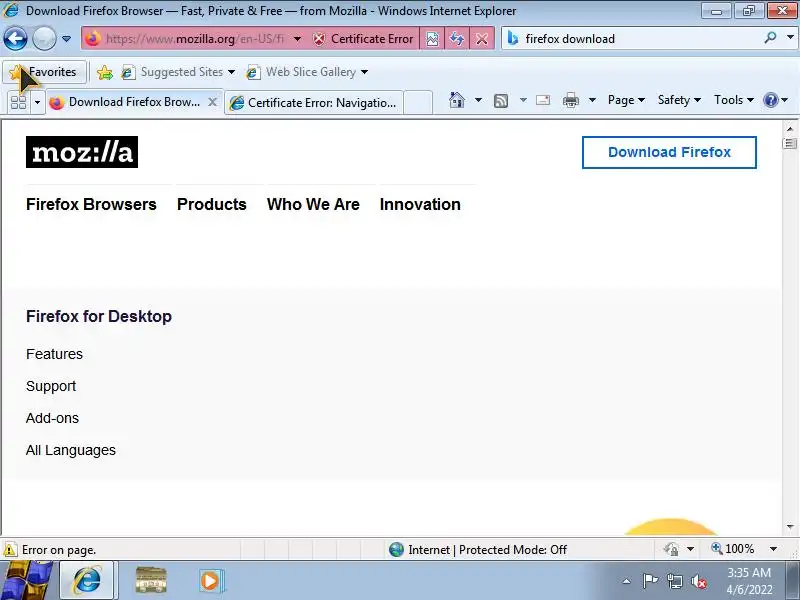Open the recent pages dropdown arrow
The height and width of the screenshot is (600, 800).
[66, 39]
